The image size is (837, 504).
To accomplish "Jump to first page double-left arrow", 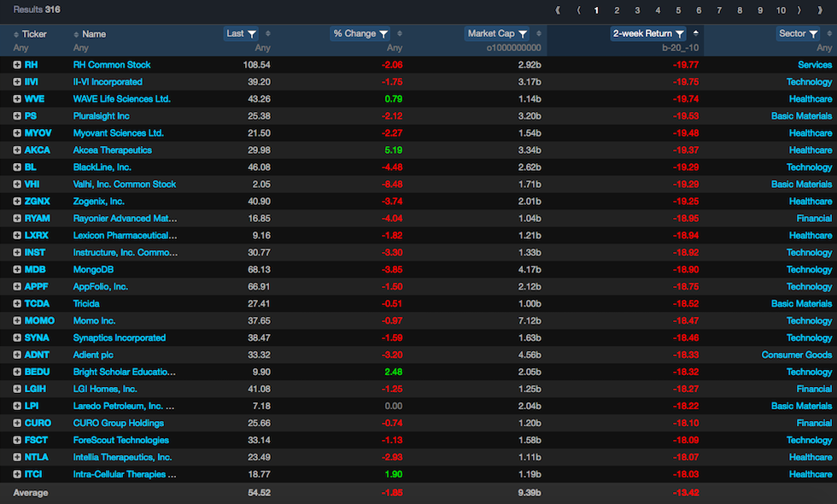I will 558,10.
